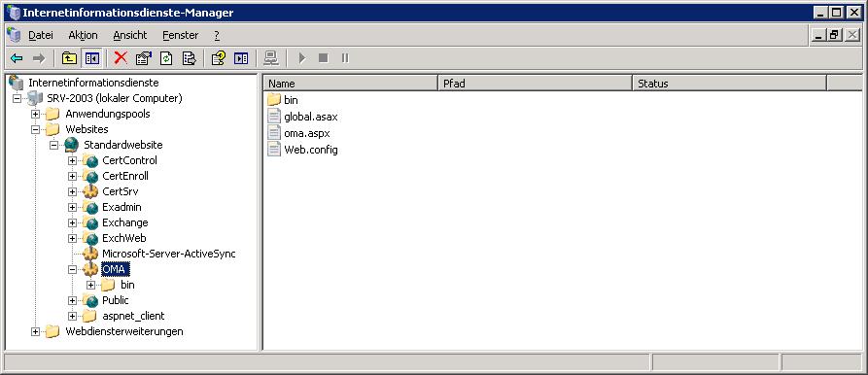
Task: Click the MMC icon left of Datei
Action: [x=14, y=35]
